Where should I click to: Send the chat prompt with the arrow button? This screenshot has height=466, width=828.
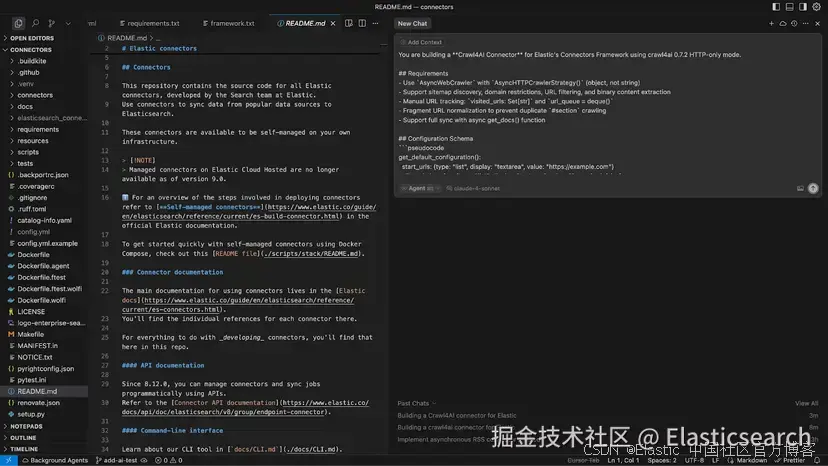click(x=813, y=188)
